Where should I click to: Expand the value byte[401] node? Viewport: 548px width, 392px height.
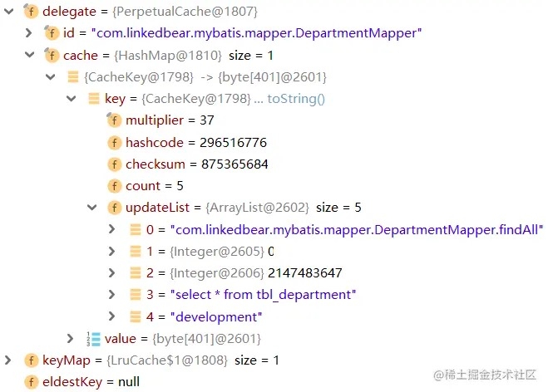pyautogui.click(x=71, y=338)
